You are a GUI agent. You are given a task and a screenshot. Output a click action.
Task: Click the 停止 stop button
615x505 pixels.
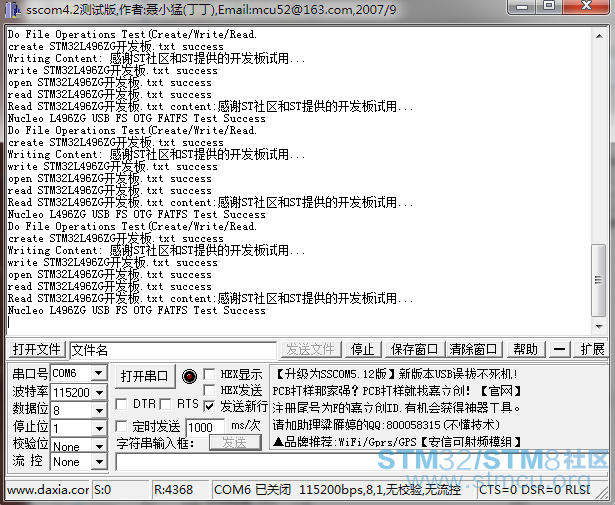point(362,349)
